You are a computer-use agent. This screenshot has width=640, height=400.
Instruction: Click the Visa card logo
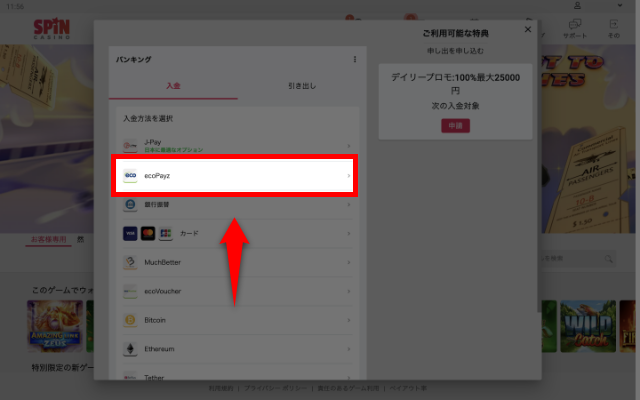click(x=130, y=233)
